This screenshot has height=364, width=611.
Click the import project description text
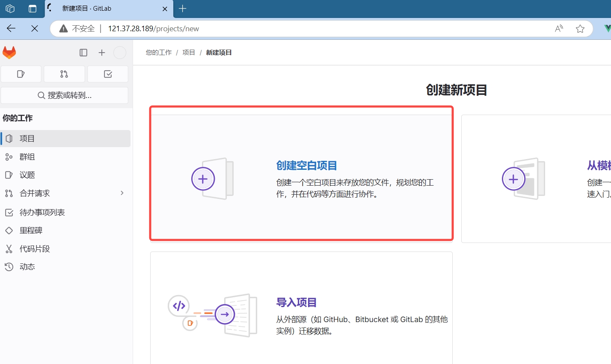[362, 325]
